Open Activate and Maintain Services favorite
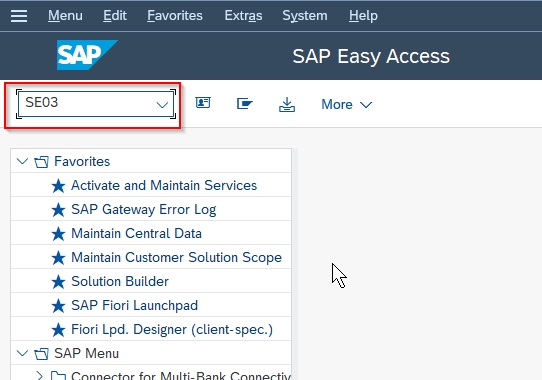Viewport: 542px width, 380px height. [164, 185]
